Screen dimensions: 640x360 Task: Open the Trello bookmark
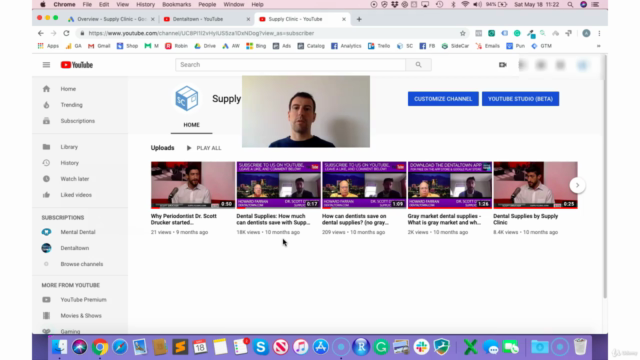coord(379,46)
